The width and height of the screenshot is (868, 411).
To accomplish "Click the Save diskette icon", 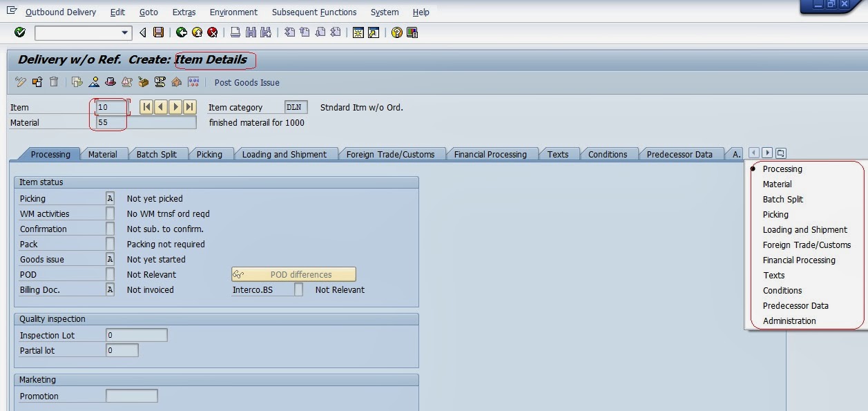I will click(x=159, y=32).
